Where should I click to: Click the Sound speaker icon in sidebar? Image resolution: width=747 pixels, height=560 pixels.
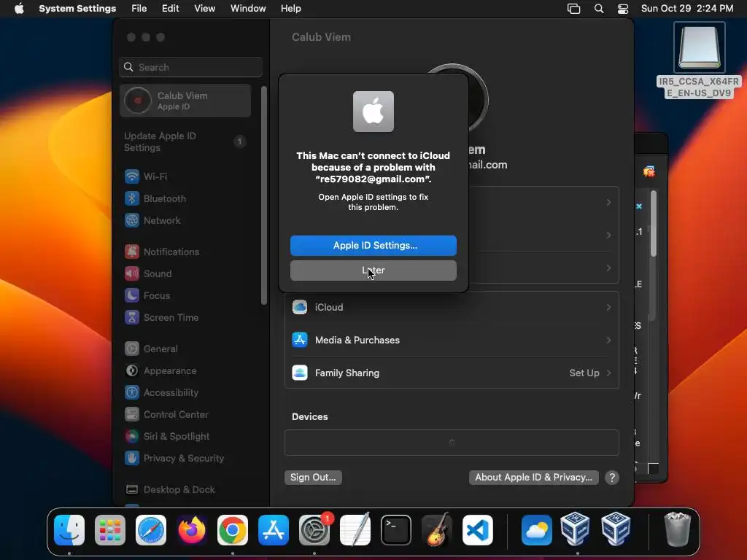(x=132, y=274)
